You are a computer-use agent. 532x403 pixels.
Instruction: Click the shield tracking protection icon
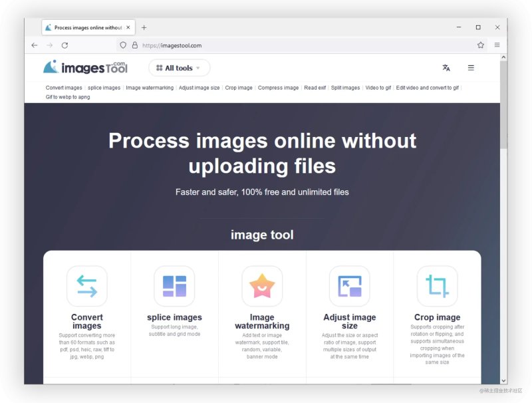[123, 45]
